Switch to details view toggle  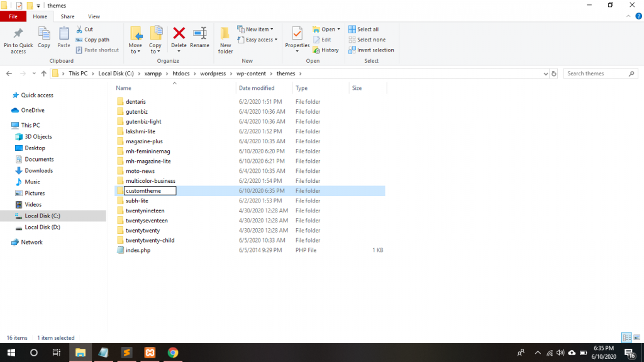pos(626,337)
